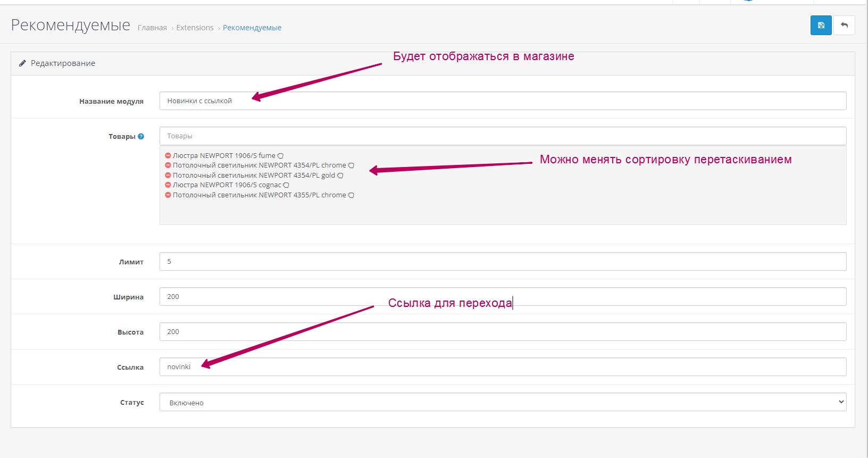Image resolution: width=868 pixels, height=458 pixels.
Task: Remove Люстра NEWPORT 1906/S fume product
Action: coord(168,156)
